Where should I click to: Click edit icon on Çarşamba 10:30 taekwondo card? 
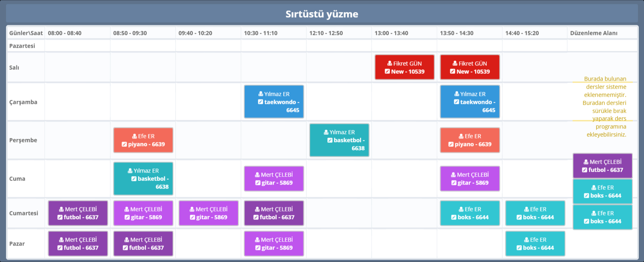pyautogui.click(x=260, y=102)
